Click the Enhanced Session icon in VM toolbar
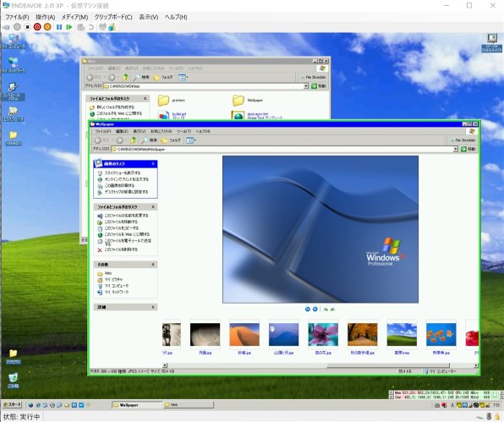This screenshot has width=504, height=422. tap(103, 27)
